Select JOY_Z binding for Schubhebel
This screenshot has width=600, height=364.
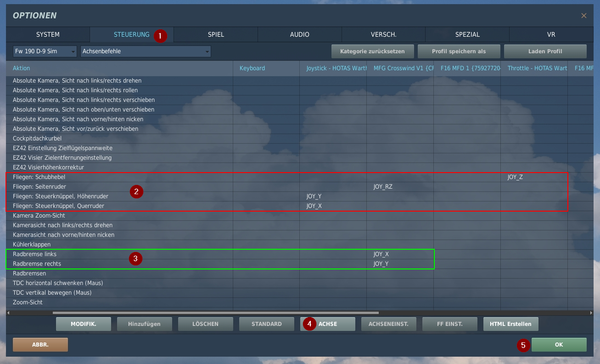point(515,177)
